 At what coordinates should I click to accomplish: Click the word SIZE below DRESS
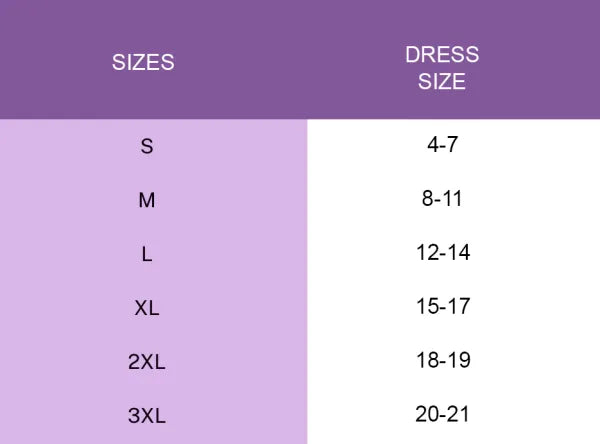click(442, 82)
